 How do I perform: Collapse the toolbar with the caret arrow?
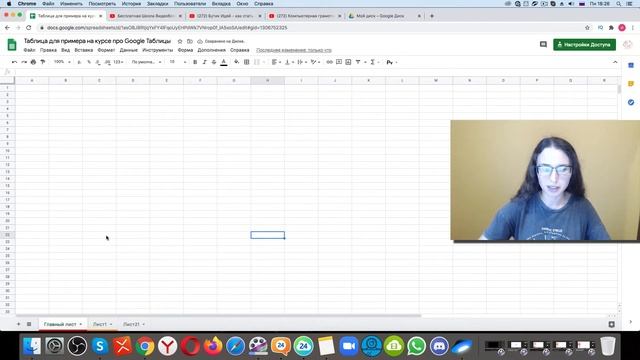(x=615, y=62)
